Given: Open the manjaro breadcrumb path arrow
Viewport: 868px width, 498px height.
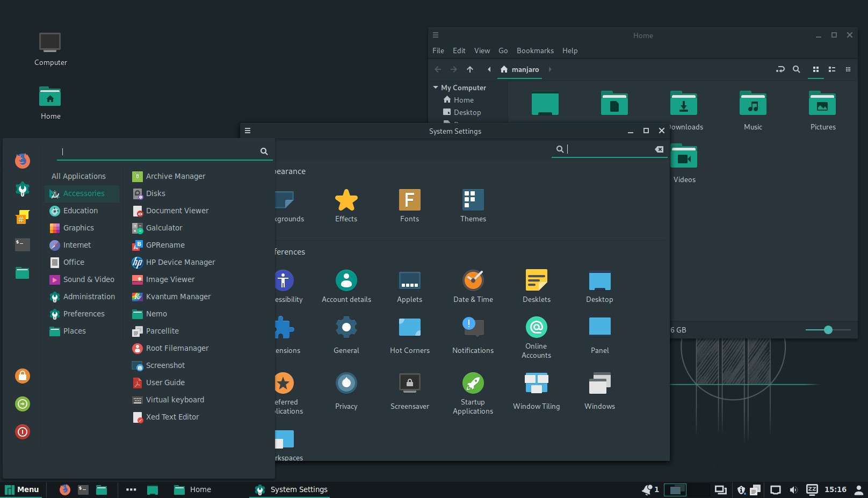Looking at the screenshot, I should [550, 69].
